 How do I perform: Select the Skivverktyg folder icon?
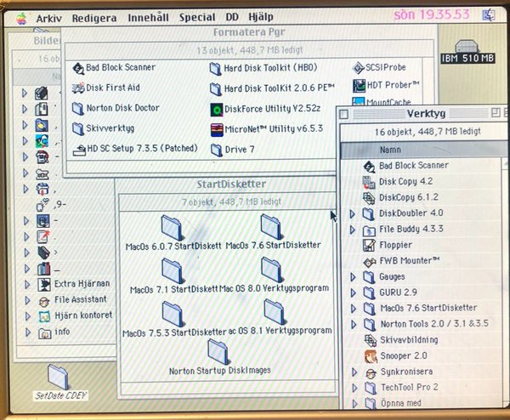coord(78,128)
